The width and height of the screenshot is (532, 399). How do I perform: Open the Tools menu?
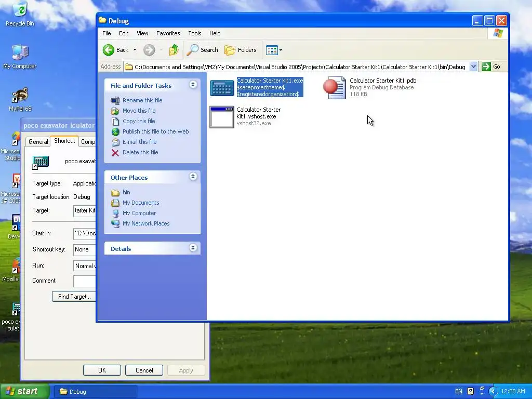195,33
